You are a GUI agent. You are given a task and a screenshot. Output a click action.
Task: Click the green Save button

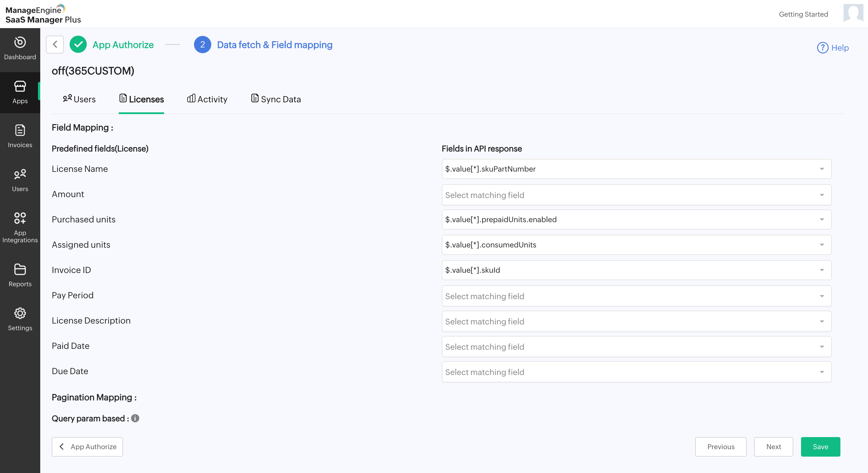click(x=820, y=447)
